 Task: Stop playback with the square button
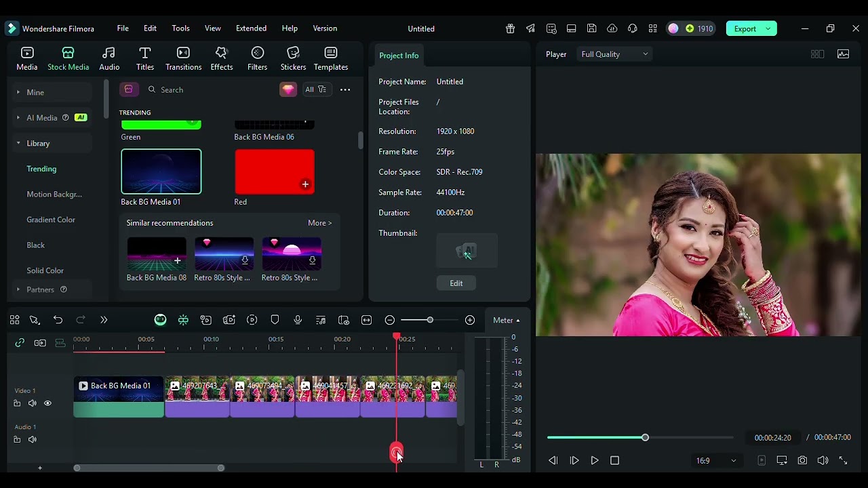(x=615, y=460)
